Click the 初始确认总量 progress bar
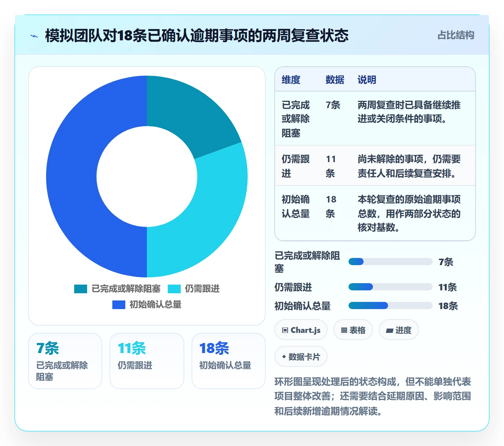504x446 pixels. click(x=391, y=306)
